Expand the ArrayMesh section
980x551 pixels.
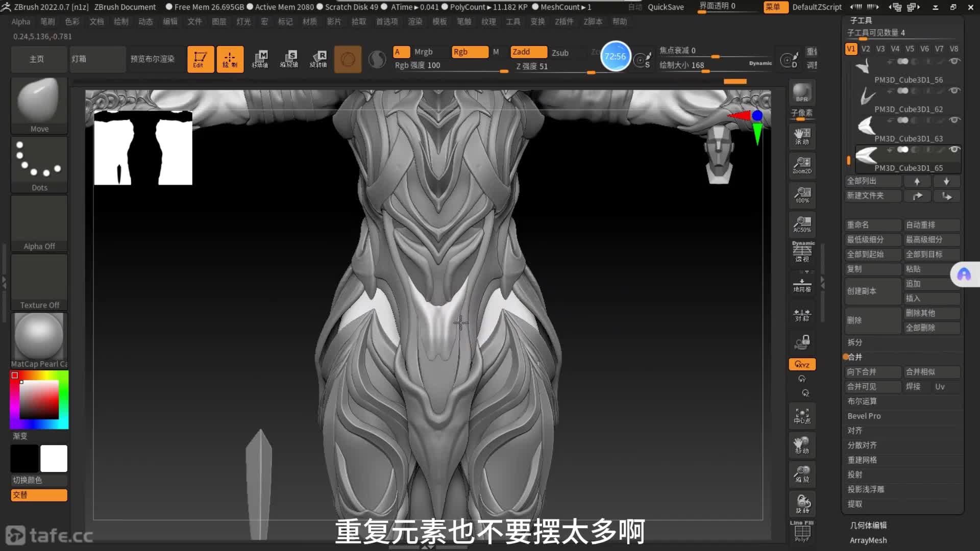(868, 540)
